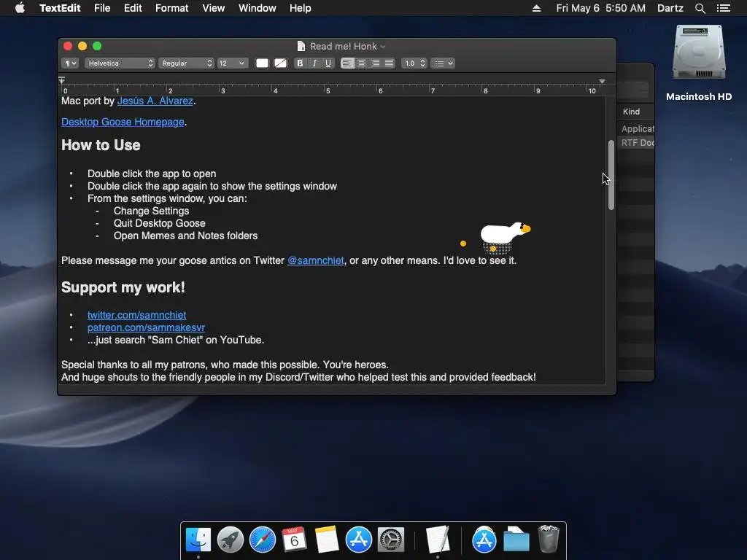
Task: Click the text color swatch
Action: pos(262,63)
